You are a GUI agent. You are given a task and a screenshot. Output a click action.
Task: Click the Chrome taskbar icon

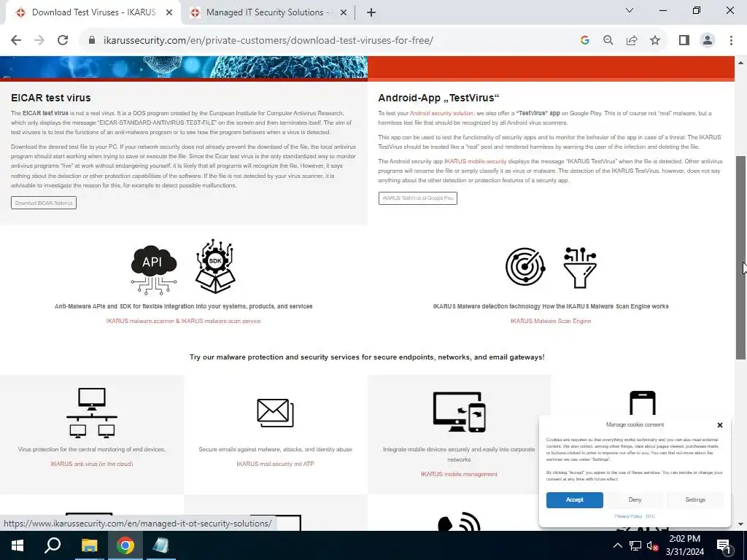[x=125, y=545]
